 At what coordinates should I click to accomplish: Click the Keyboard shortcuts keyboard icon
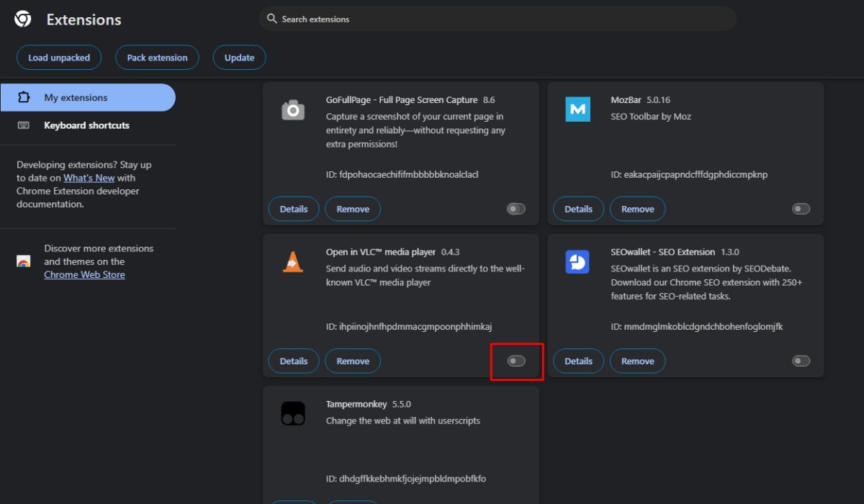[24, 125]
